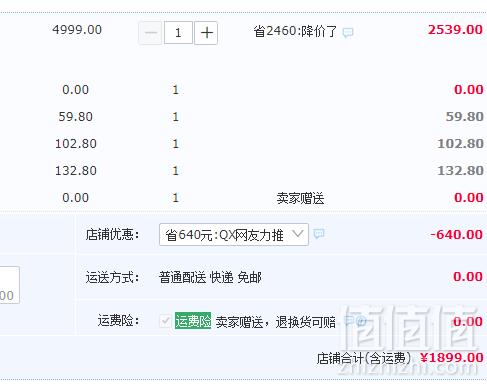
Task: Click the 卖家赠送 label in gift row
Action: (x=300, y=198)
